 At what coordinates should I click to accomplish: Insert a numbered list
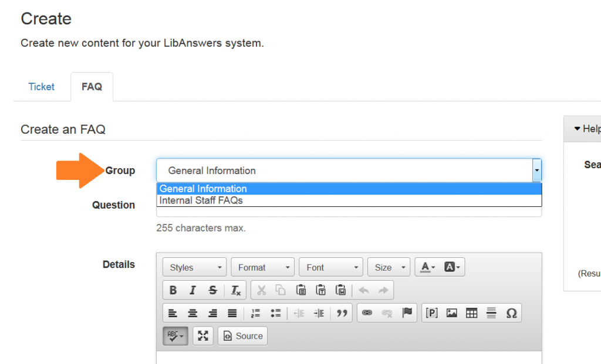point(255,312)
